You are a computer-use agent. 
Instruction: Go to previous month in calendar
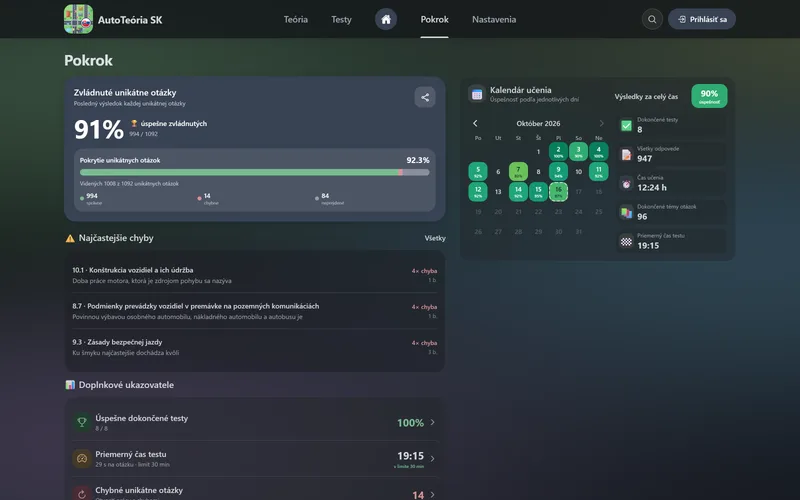[475, 123]
